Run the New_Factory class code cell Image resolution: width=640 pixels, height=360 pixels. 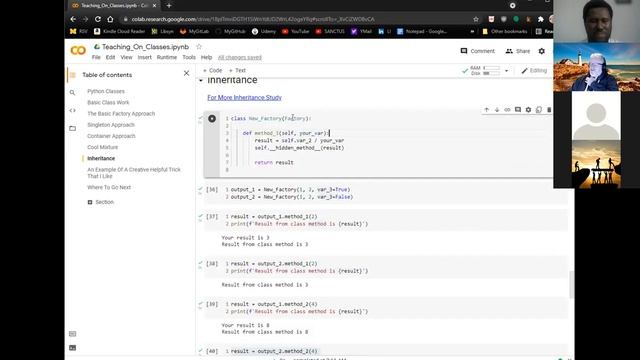pyautogui.click(x=212, y=118)
